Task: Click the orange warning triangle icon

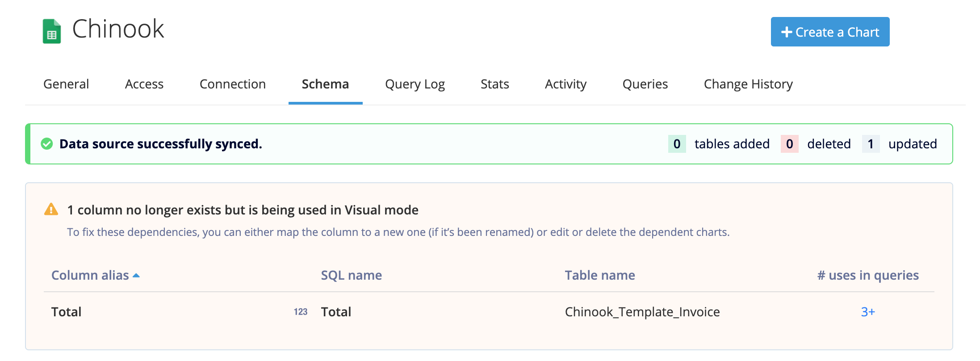Action: point(51,209)
